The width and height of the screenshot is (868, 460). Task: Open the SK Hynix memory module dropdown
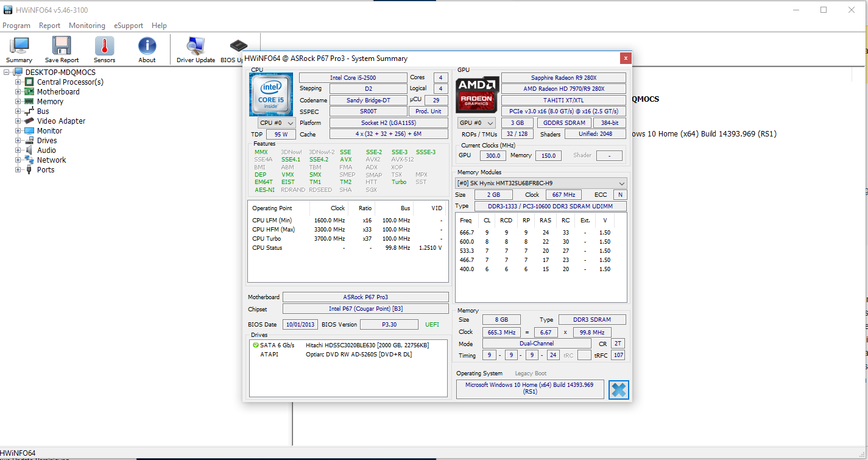click(x=541, y=183)
